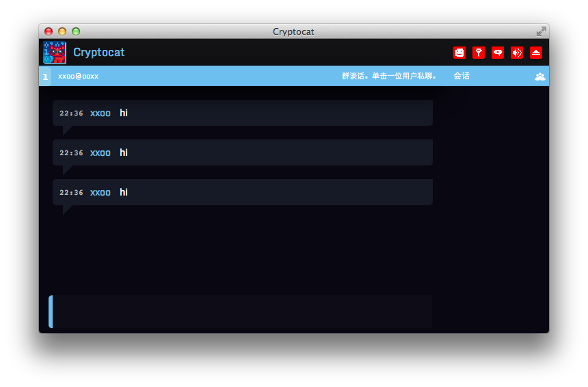Click the Cryptocat title text in header
The image size is (588, 387).
[99, 53]
